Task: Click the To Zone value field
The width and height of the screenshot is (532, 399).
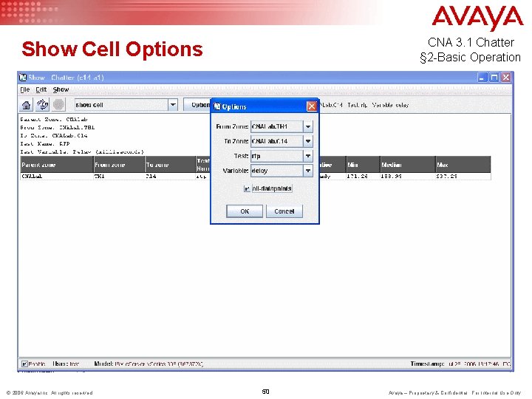Action: [277, 141]
